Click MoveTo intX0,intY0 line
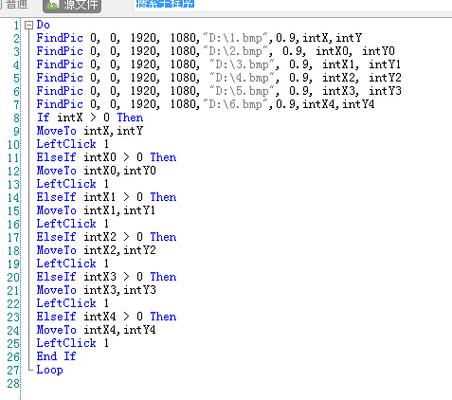452x400 pixels. (96, 171)
